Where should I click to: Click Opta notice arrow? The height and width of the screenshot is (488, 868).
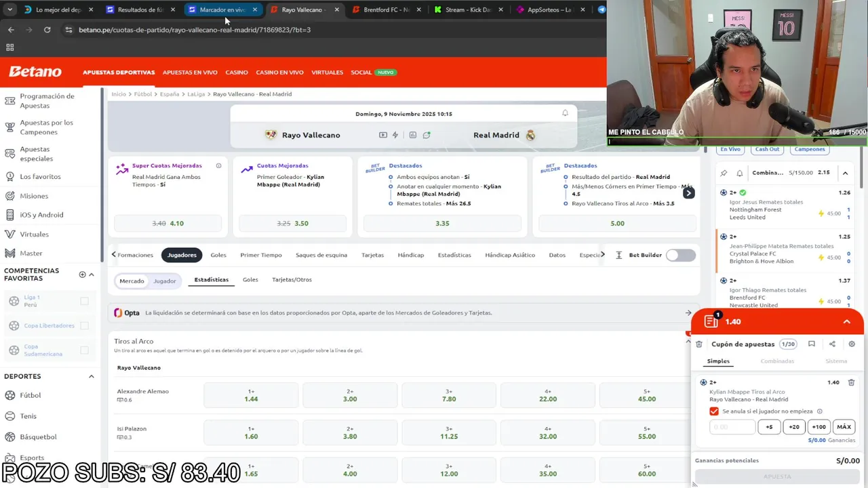688,312
